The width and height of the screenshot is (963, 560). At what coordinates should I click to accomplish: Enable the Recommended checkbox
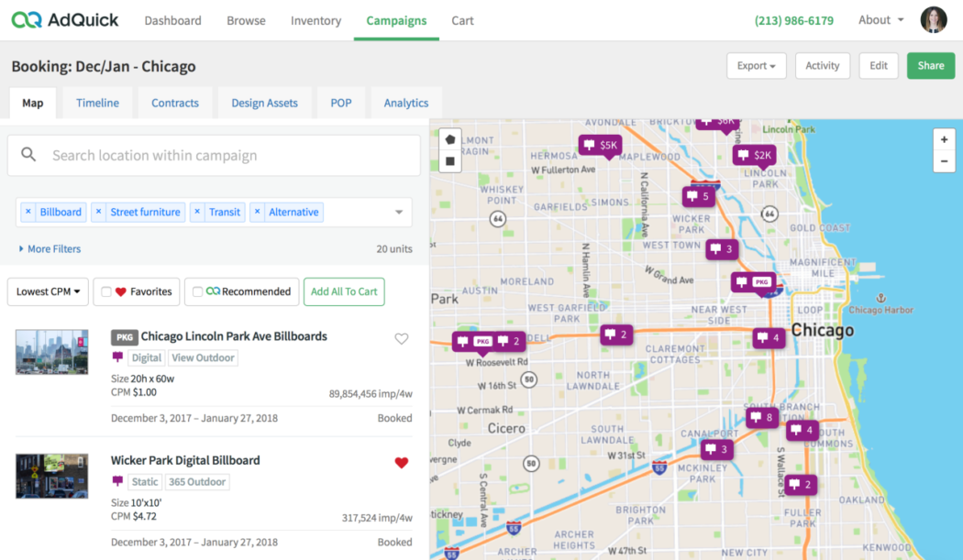point(196,291)
